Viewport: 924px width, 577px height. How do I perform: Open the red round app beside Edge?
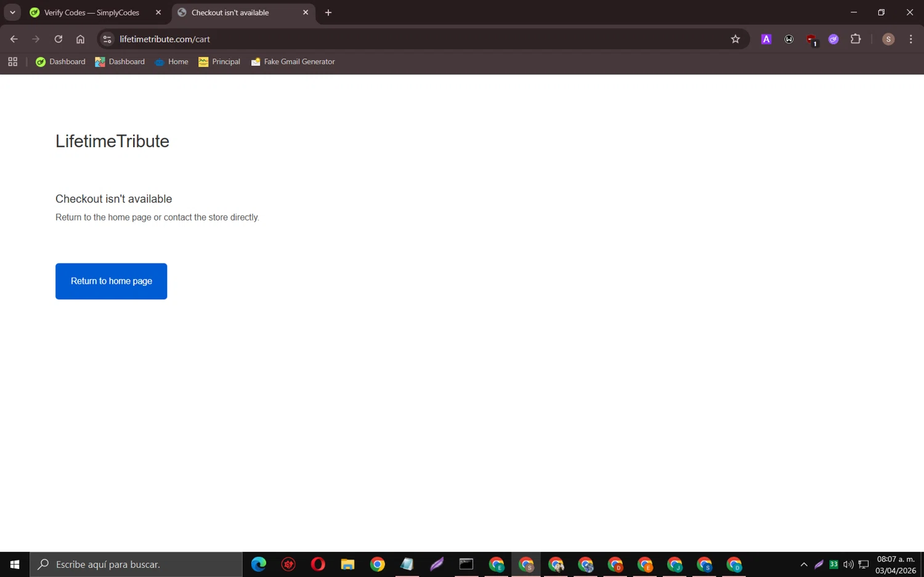(288, 564)
